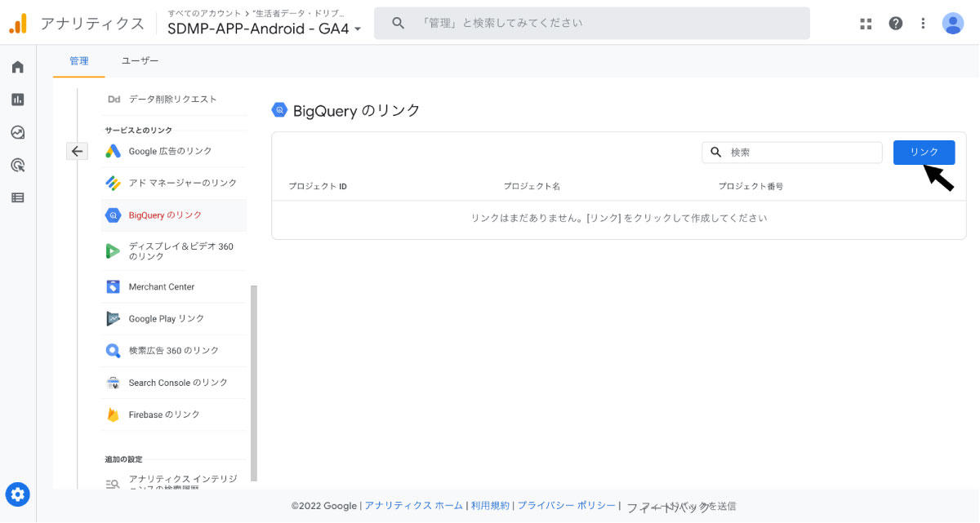Click the Firebase flame icon
Image resolution: width=980 pixels, height=523 pixels.
[x=114, y=414]
